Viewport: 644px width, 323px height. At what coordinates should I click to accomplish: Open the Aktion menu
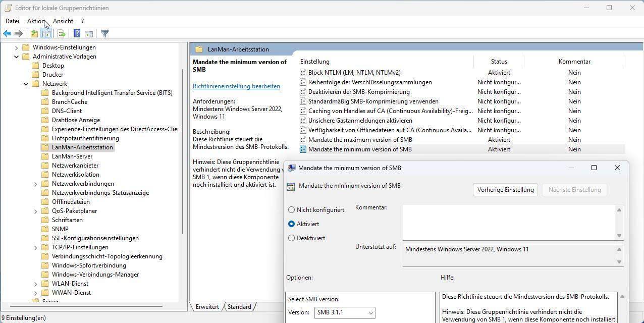(x=36, y=21)
